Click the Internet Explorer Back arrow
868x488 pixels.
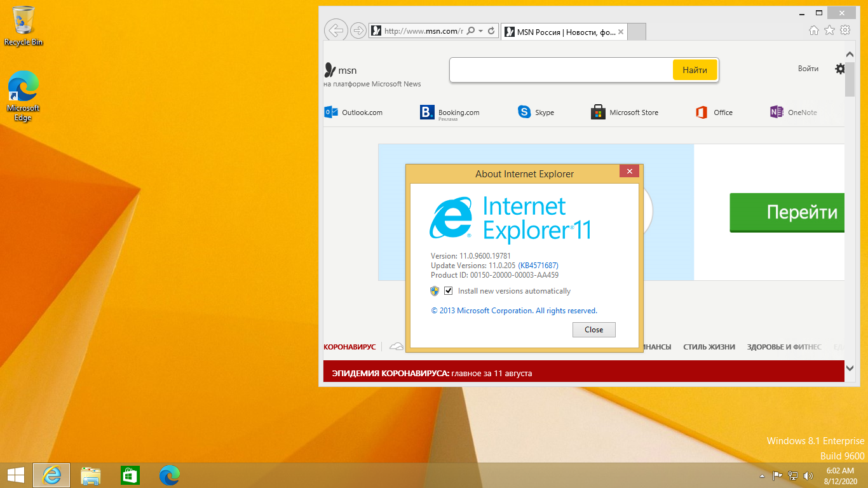pyautogui.click(x=336, y=30)
